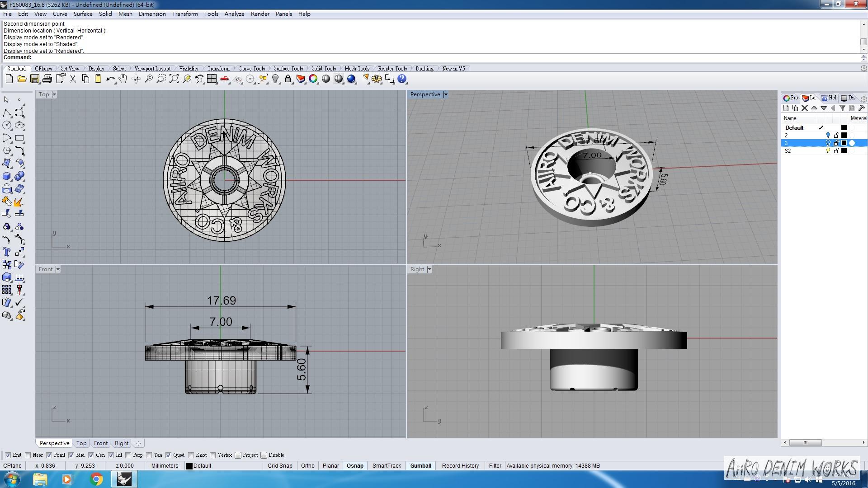Open a file with the folder icon

22,79
